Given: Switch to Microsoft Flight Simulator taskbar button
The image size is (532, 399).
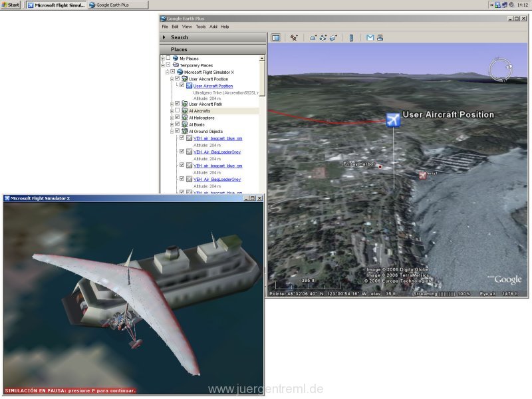Looking at the screenshot, I should 57,5.
